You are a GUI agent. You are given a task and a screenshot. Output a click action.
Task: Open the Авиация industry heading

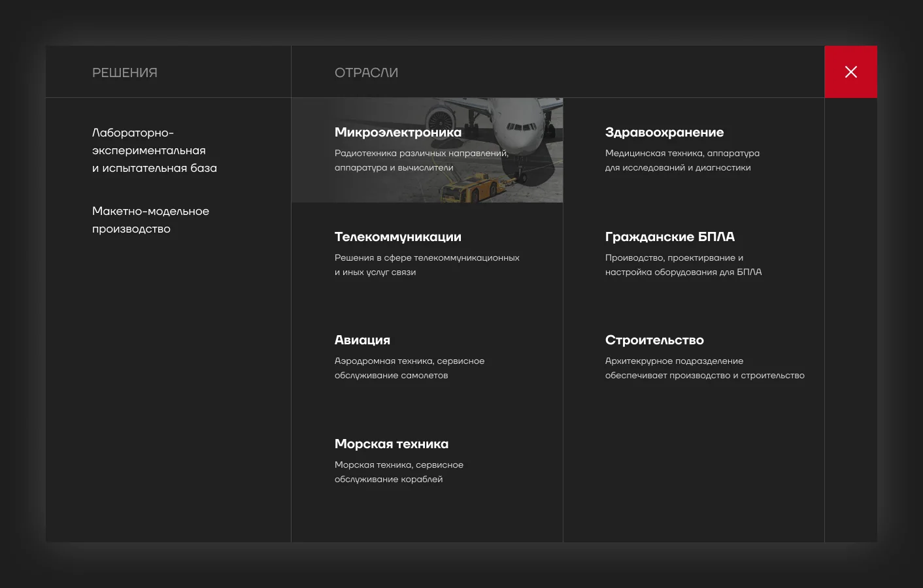(362, 340)
